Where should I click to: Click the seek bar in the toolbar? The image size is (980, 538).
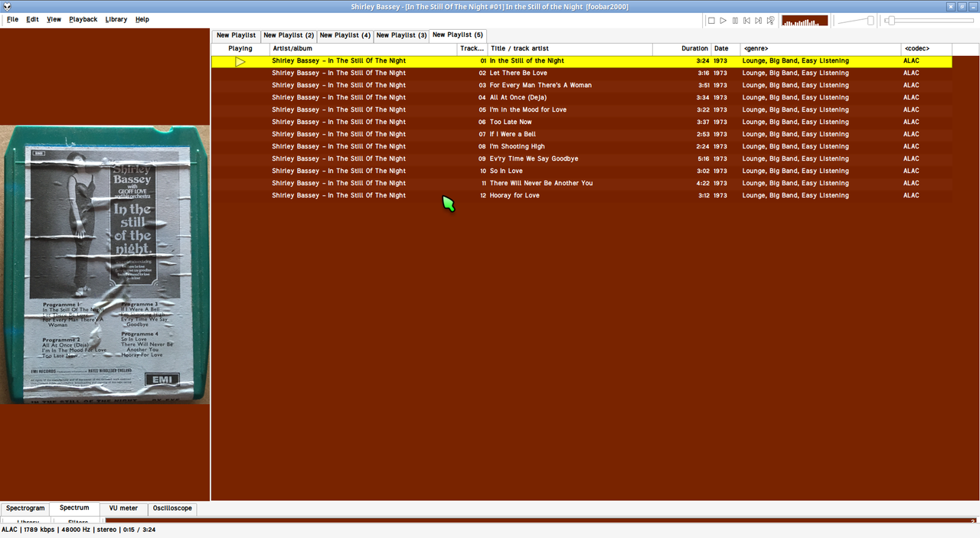[929, 21]
